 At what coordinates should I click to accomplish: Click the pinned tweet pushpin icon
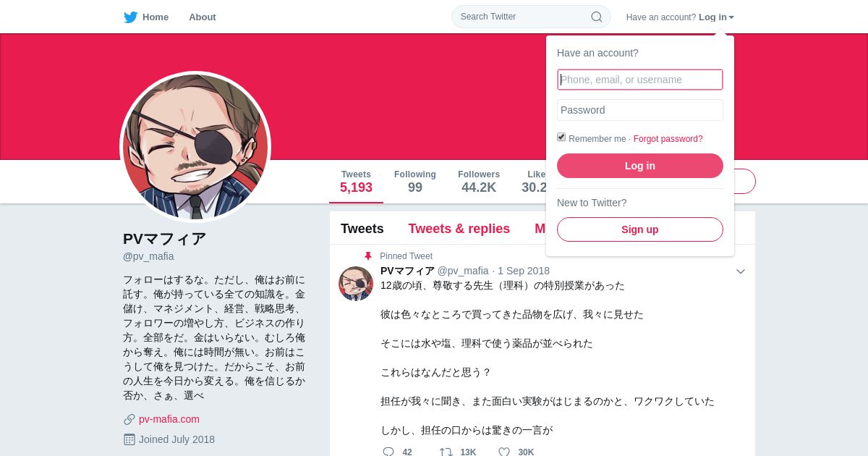click(x=368, y=256)
